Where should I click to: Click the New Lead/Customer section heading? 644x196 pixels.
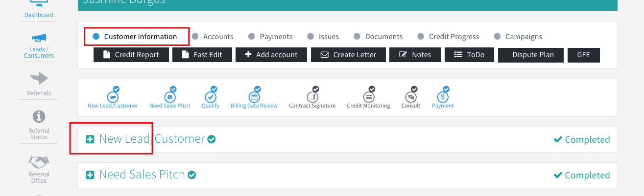pos(152,139)
